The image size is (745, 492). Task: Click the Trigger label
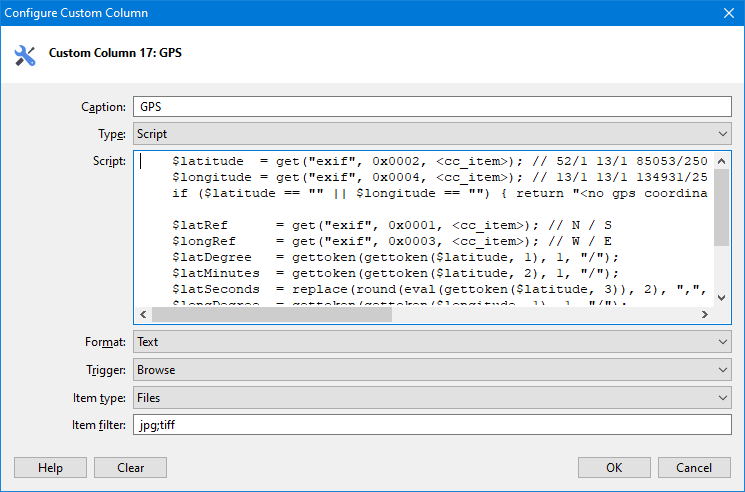(x=106, y=370)
